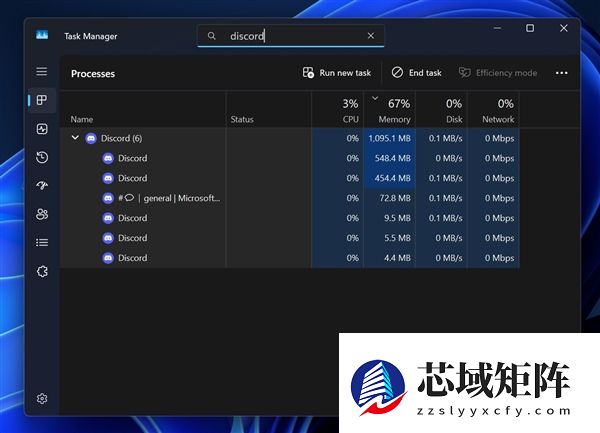Click the Discord (6) group row label
The width and height of the screenshot is (600, 433).
121,138
